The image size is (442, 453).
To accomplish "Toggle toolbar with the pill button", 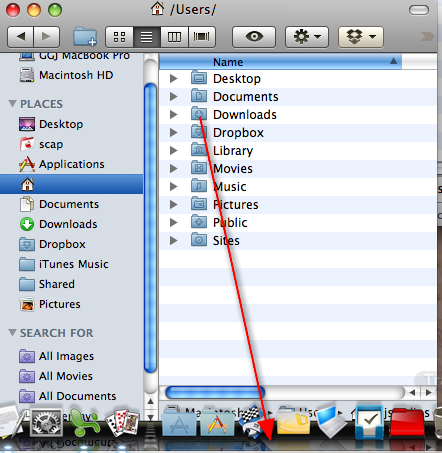I will pyautogui.click(x=419, y=10).
